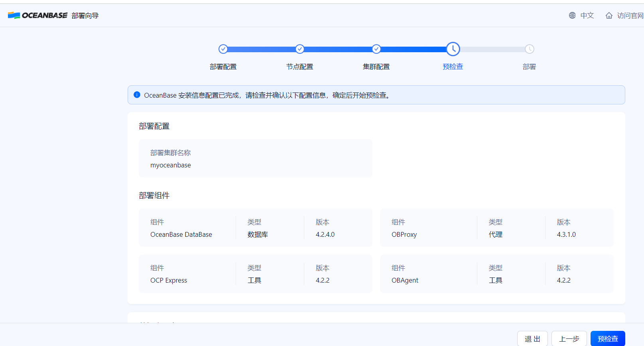The image size is (644, 346).
Task: Click the info icon in the alert banner
Action: coord(137,95)
